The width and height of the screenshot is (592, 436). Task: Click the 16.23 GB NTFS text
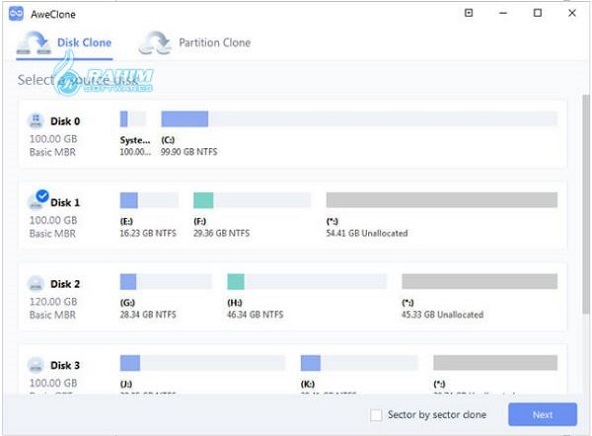pos(148,233)
